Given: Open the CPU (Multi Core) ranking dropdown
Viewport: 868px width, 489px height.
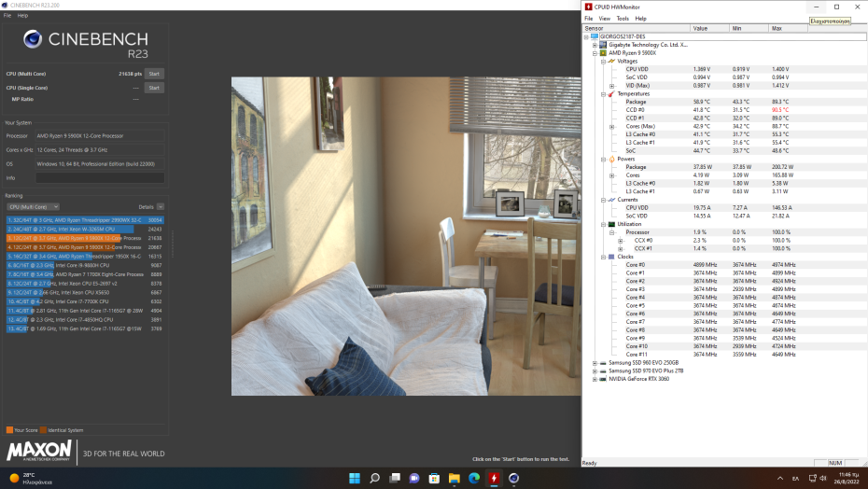Looking at the screenshot, I should pyautogui.click(x=33, y=206).
